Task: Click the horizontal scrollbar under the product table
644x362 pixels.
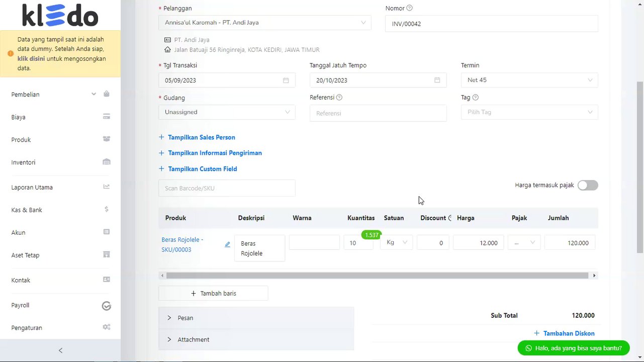Action: click(x=377, y=276)
